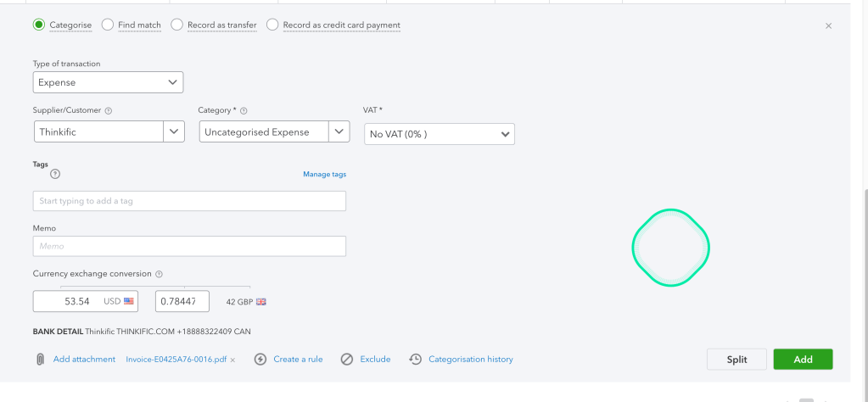Image resolution: width=868 pixels, height=402 pixels.
Task: Click the Split button
Action: [x=736, y=360]
